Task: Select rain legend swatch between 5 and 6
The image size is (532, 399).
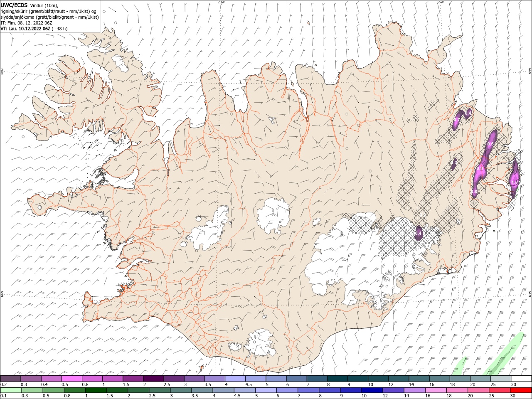Action: click(x=265, y=390)
